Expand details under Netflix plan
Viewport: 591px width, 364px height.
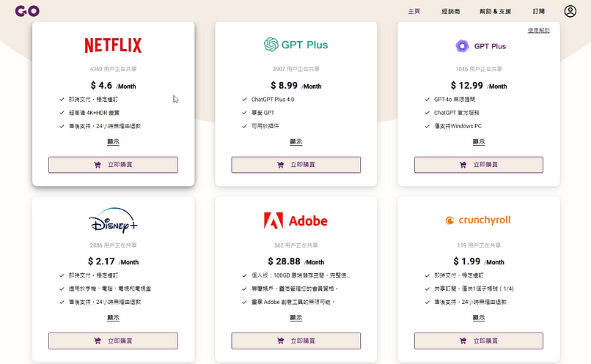(x=113, y=142)
